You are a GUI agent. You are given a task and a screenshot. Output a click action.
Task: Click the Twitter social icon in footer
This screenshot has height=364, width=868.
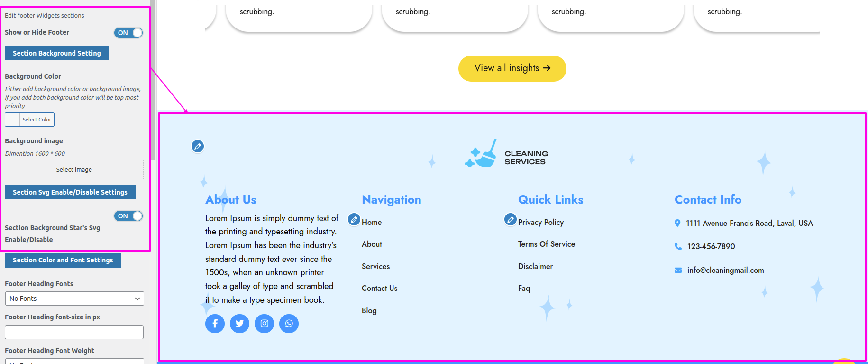click(x=239, y=324)
